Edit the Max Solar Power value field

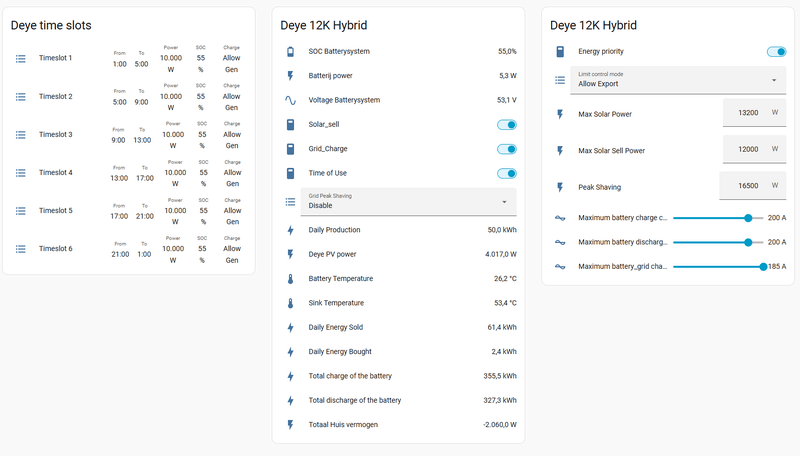coord(754,113)
